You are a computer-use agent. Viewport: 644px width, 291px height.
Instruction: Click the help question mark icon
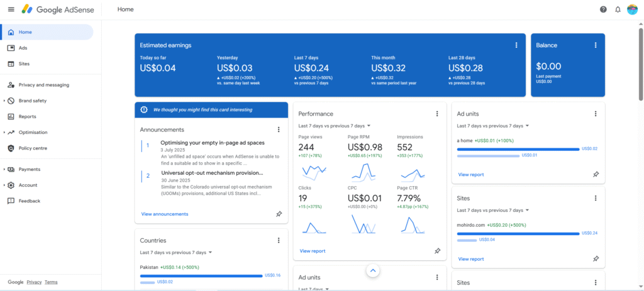coord(603,9)
